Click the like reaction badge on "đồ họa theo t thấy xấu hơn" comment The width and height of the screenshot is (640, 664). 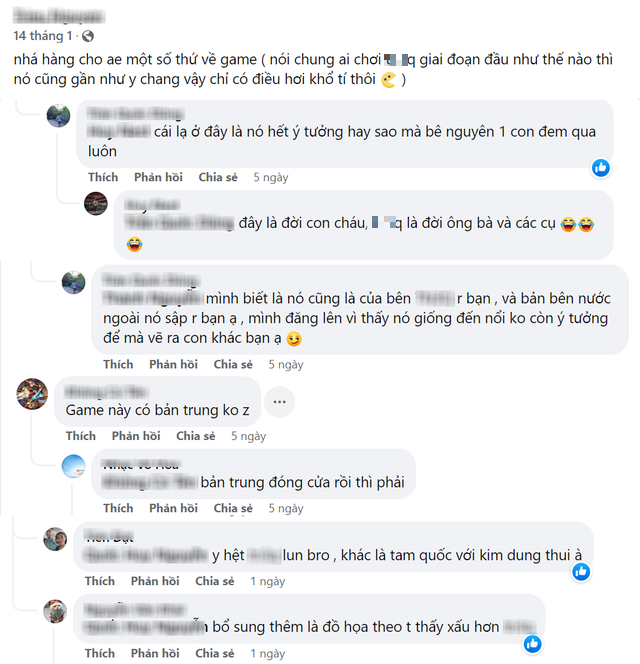coord(532,644)
